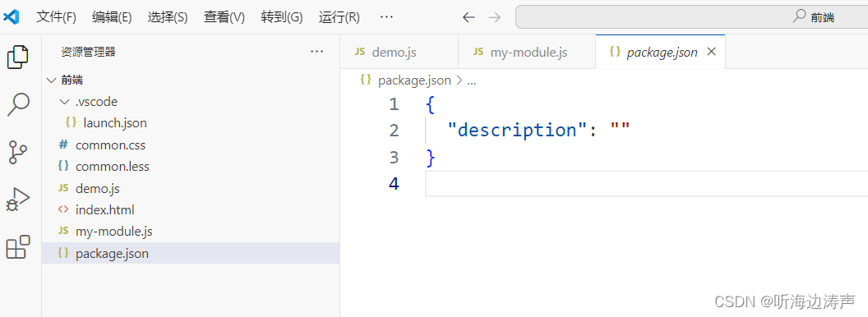Click package.json in the breadcrumb
This screenshot has width=868, height=317.
coord(414,80)
